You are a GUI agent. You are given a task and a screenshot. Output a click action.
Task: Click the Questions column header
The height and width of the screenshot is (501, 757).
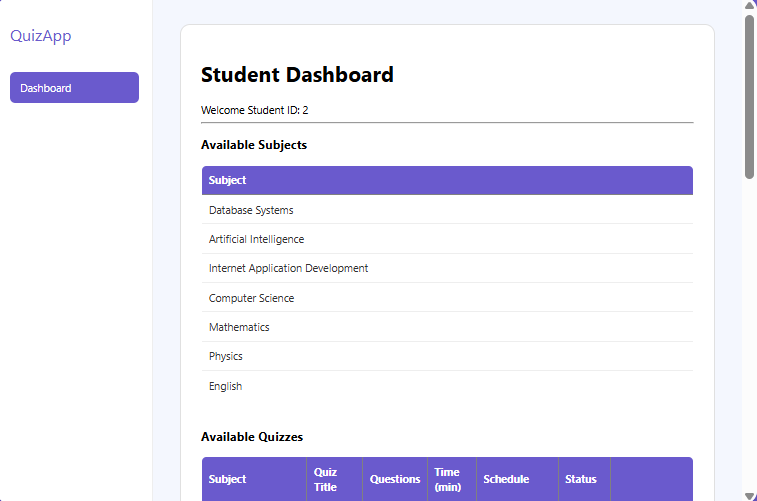[x=395, y=479]
